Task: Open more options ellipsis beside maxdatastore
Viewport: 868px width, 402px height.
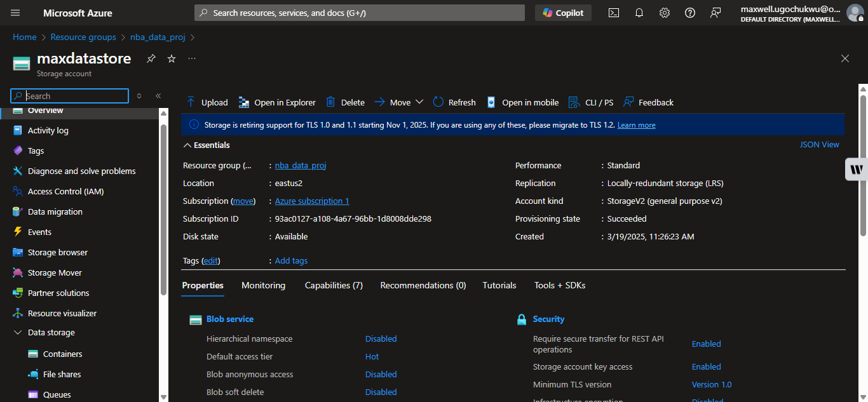Action: [x=192, y=58]
